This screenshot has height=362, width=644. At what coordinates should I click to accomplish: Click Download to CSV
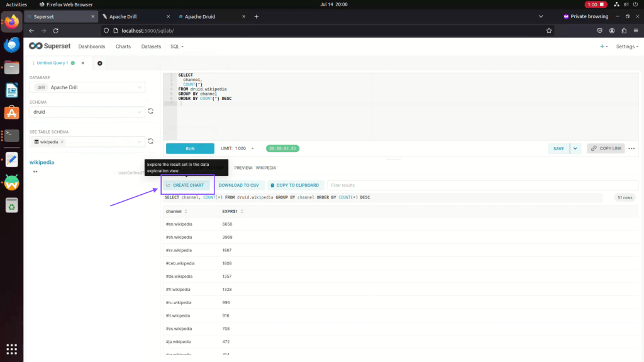238,185
